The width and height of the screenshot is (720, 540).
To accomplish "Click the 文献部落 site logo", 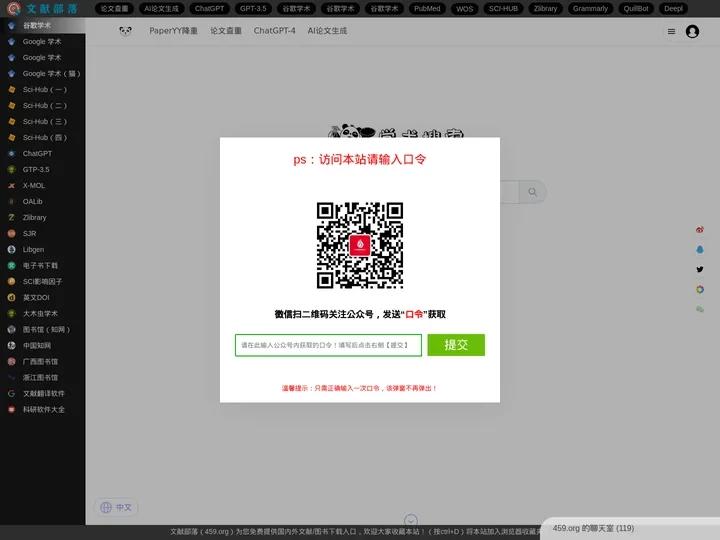I will [43, 8].
